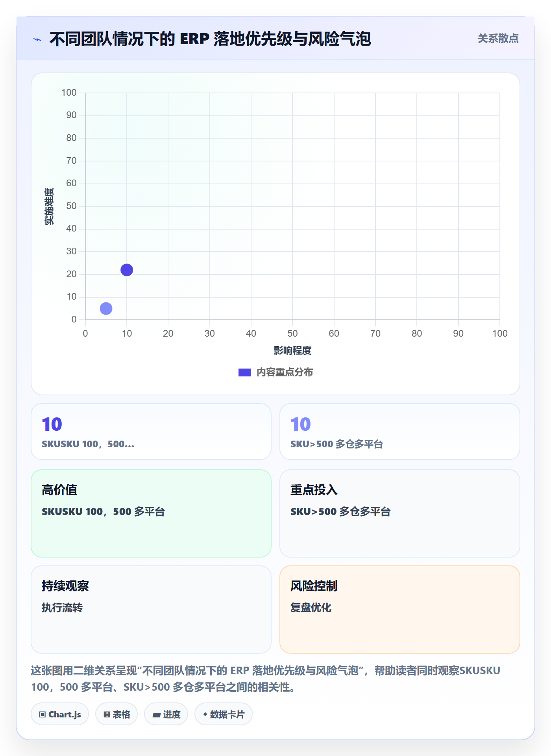The height and width of the screenshot is (756, 551).
Task: Open the 高价值 quadrant card
Action: pyautogui.click(x=151, y=513)
